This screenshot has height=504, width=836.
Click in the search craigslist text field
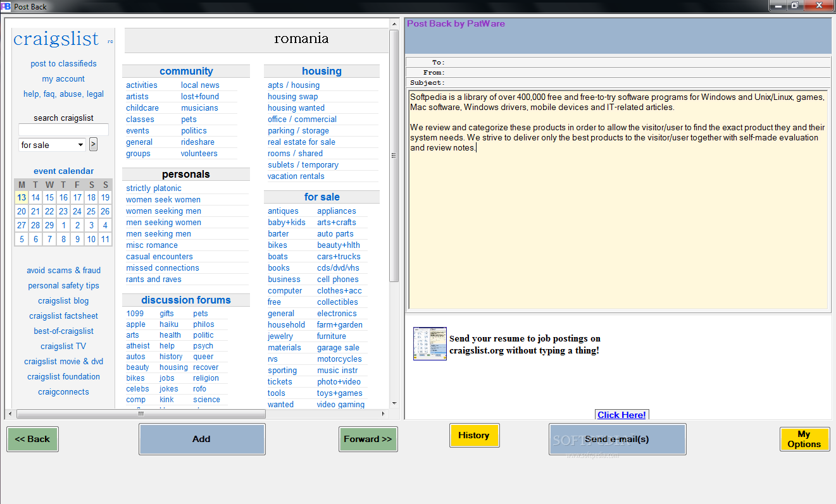pyautogui.click(x=63, y=130)
